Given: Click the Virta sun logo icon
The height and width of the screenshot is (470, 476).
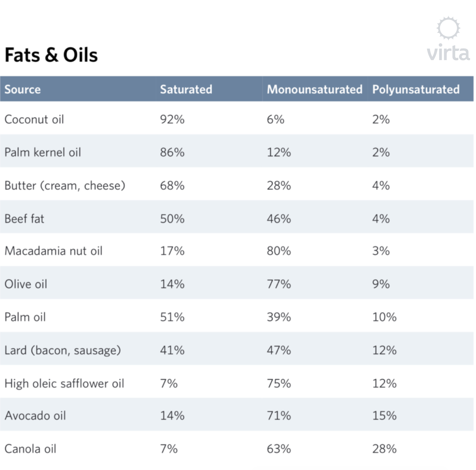Looking at the screenshot, I should (448, 28).
